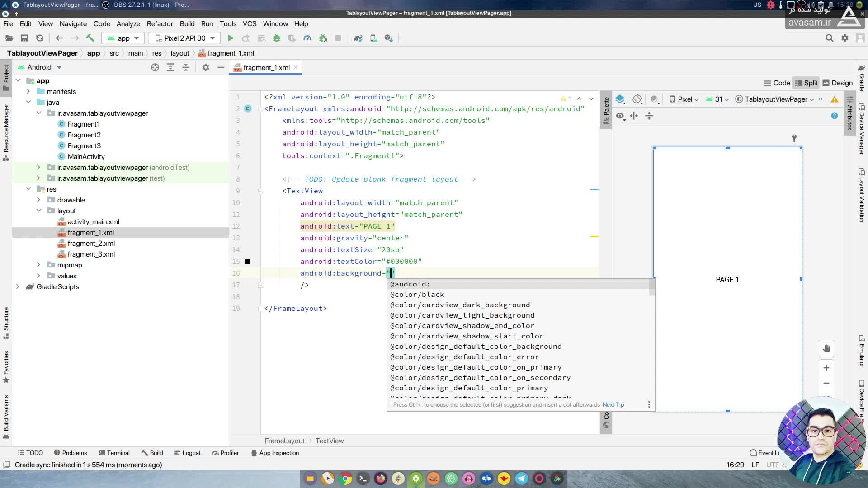Viewport: 868px width, 488px height.
Task: Open the Refactor menu
Action: tap(160, 24)
